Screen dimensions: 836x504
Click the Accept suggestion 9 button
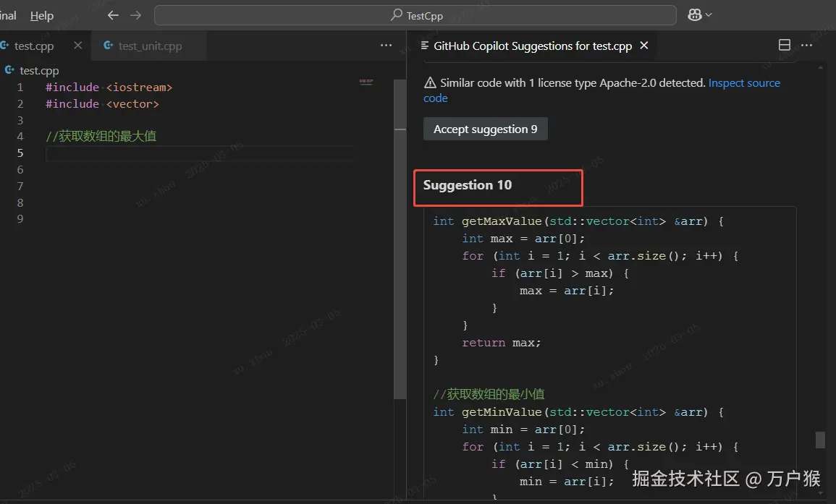point(485,129)
